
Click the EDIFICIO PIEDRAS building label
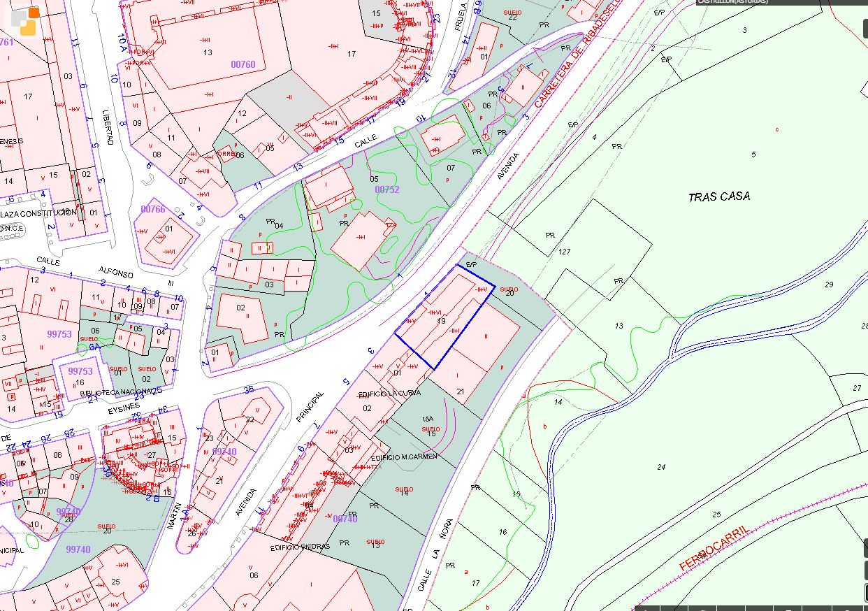pyautogui.click(x=300, y=547)
